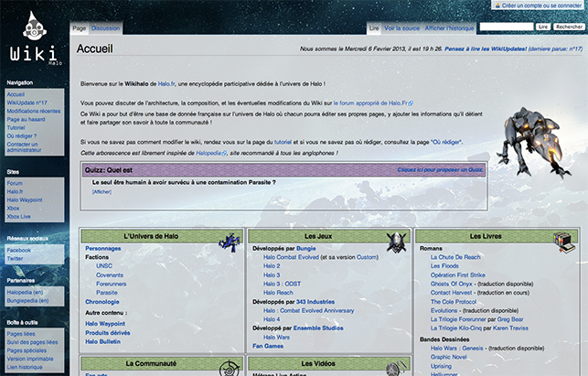Open the Halo Waypoint sidebar link
The height and width of the screenshot is (376, 588).
coord(25,200)
